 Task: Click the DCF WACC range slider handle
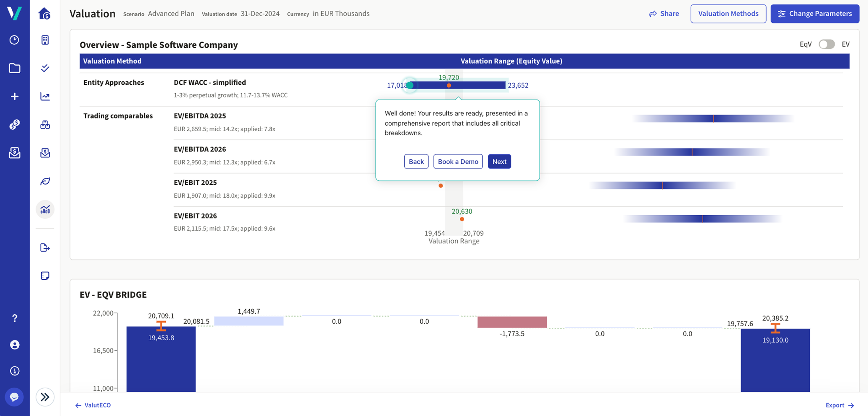[x=410, y=85]
